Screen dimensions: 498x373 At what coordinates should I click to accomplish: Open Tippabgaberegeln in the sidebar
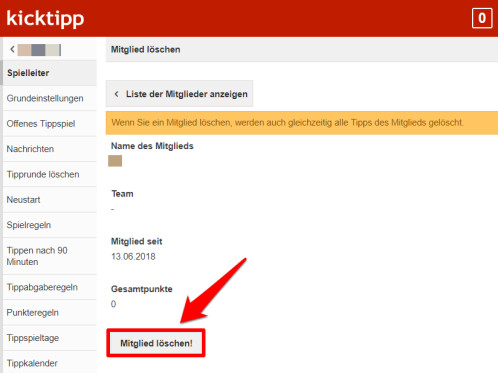click(x=50, y=287)
